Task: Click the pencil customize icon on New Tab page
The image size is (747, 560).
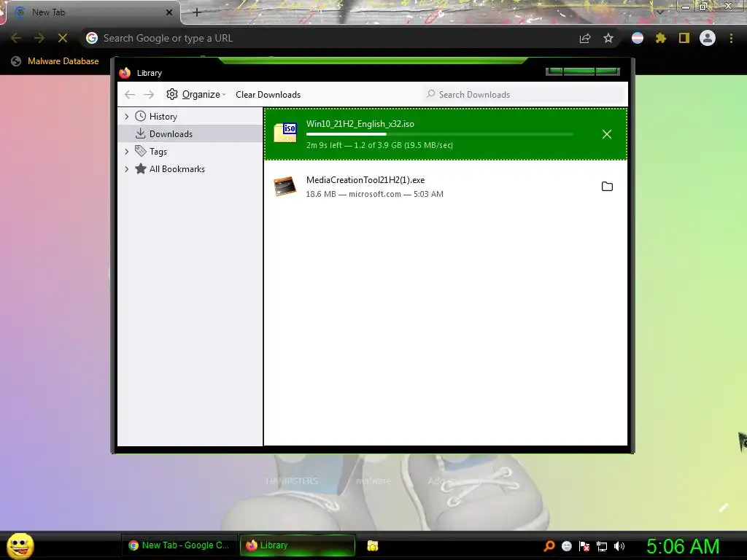Action: tap(724, 508)
